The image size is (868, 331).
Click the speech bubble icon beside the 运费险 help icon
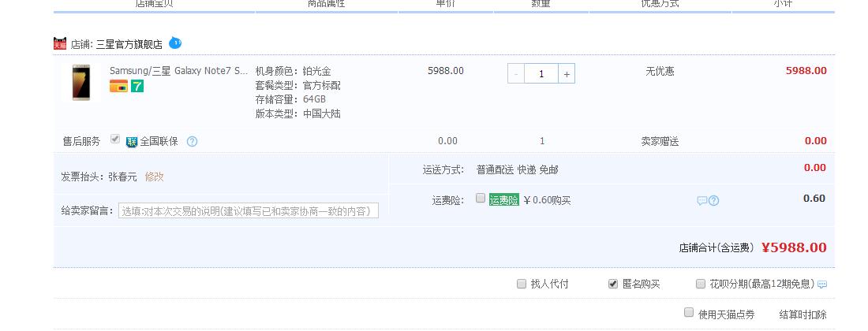point(702,201)
